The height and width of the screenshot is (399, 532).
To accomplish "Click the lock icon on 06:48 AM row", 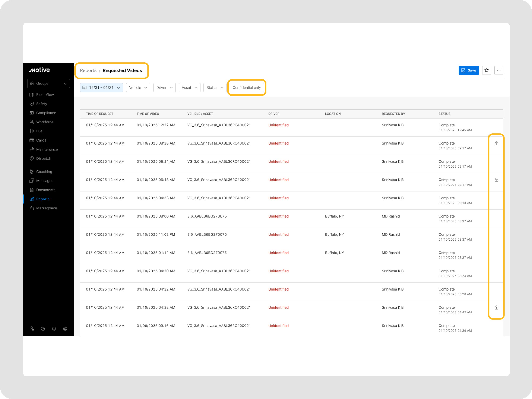I will click(496, 180).
